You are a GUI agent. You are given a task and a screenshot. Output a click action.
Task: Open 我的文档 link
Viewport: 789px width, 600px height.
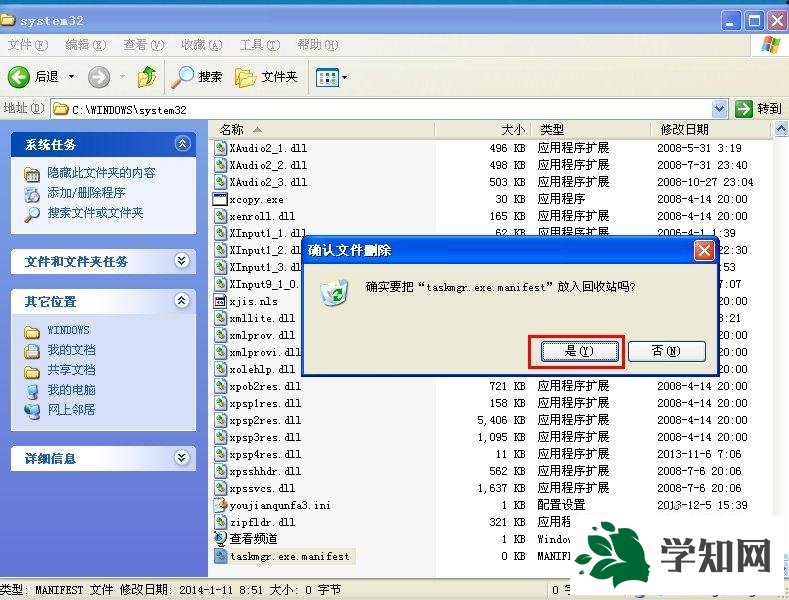click(71, 350)
